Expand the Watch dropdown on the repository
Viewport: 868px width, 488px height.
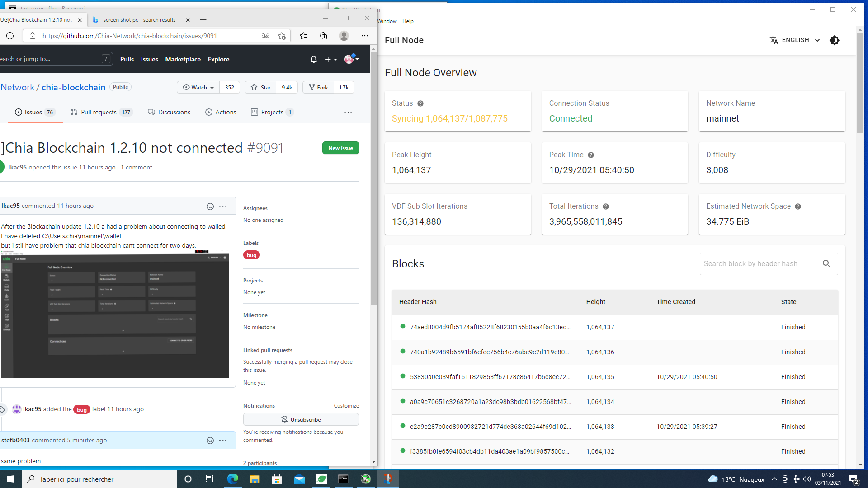pyautogui.click(x=198, y=88)
